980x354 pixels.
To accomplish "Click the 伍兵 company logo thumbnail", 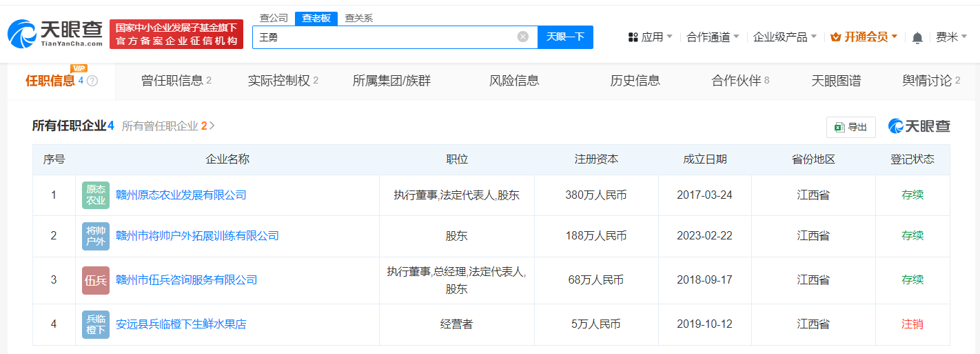I will pyautogui.click(x=96, y=280).
